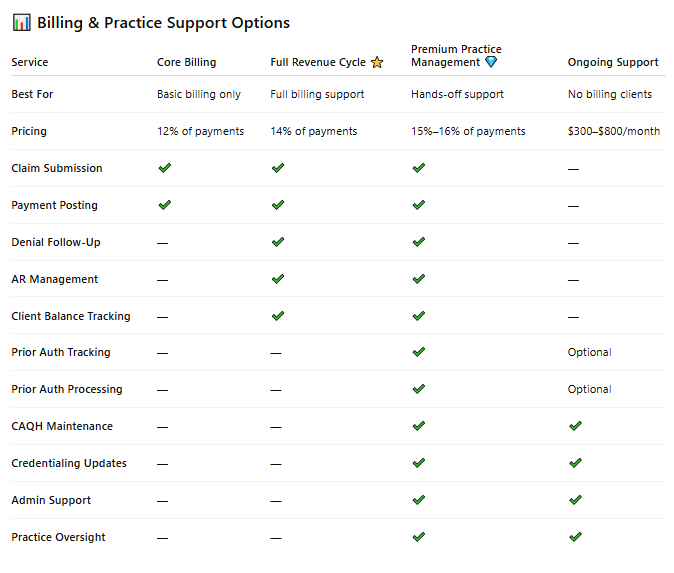Click the star icon next to Full Revenue Cycle
This screenshot has width=674, height=573.
[377, 62]
